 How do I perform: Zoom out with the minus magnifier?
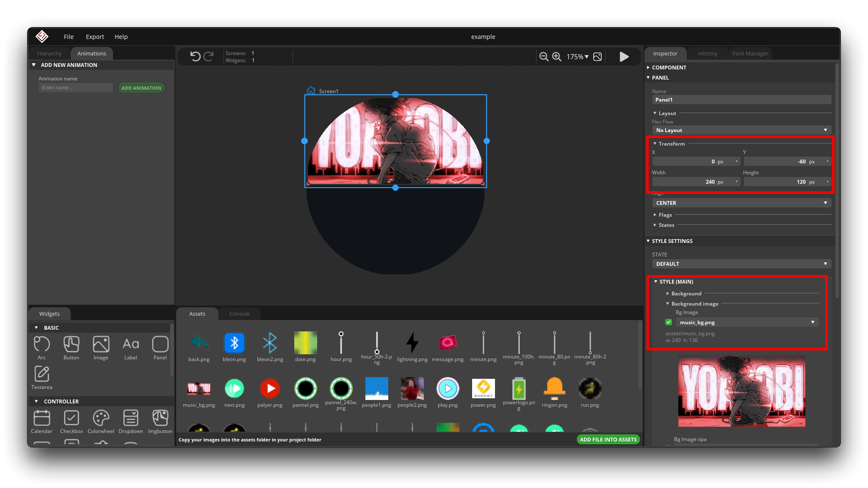click(x=544, y=57)
